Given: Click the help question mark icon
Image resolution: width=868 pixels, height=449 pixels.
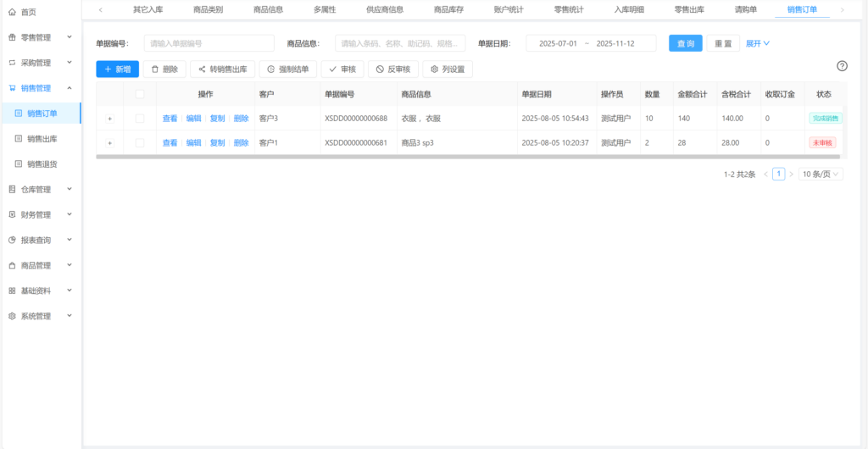Looking at the screenshot, I should [x=842, y=66].
